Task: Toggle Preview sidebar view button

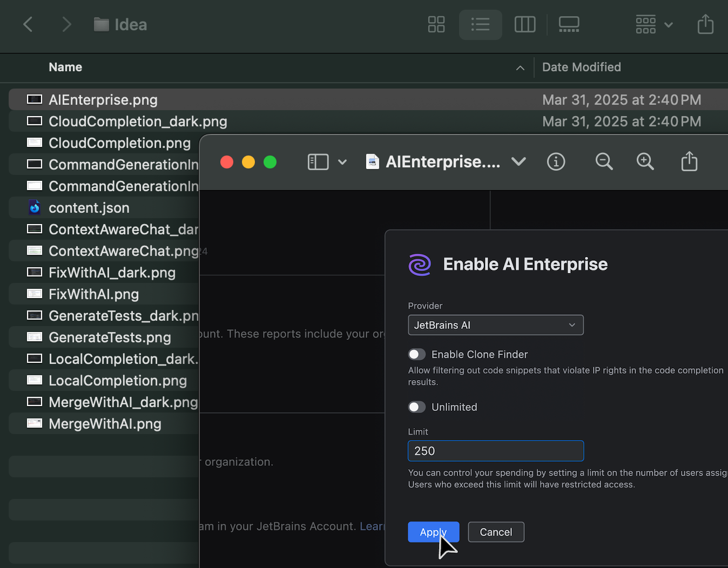Action: click(318, 162)
